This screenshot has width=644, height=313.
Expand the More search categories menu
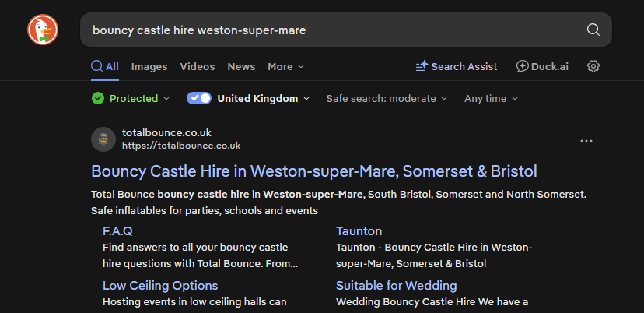pyautogui.click(x=286, y=66)
